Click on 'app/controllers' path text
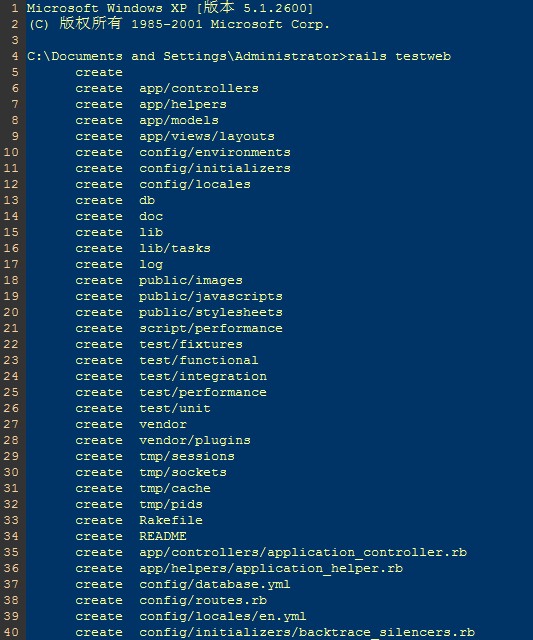The height and width of the screenshot is (640, 533). [x=199, y=89]
